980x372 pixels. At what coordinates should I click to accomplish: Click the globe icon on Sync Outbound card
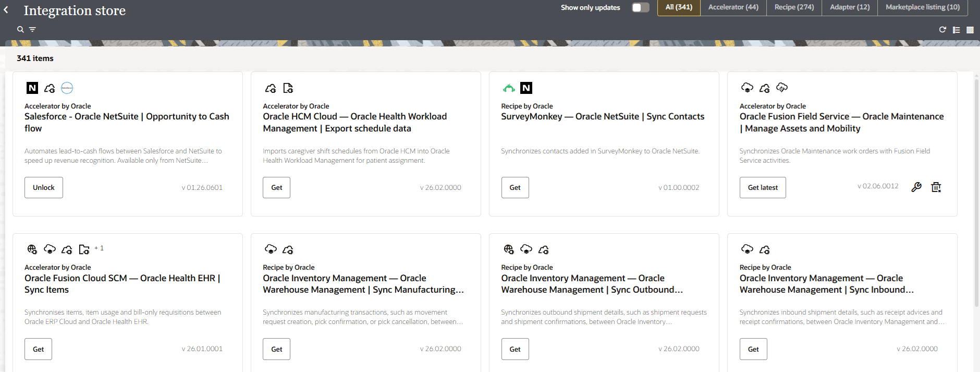[509, 249]
